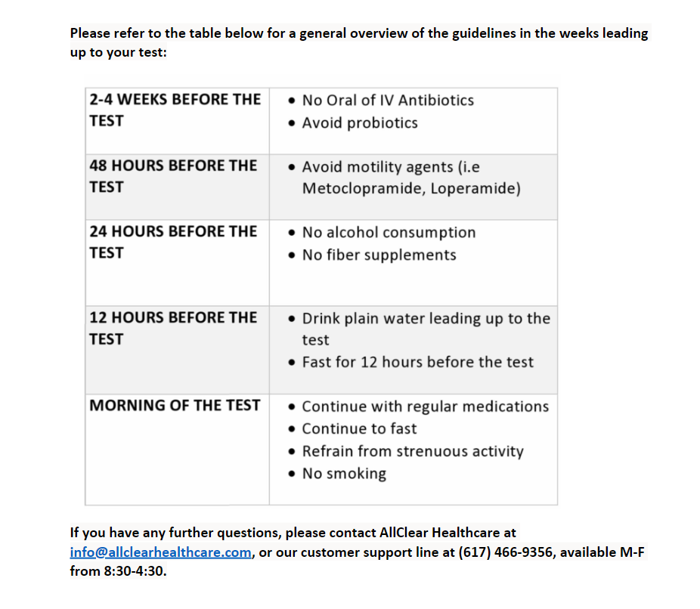The width and height of the screenshot is (700, 609).
Task: Click the "48 HOURS BEFORE THE TEST" heading cell
Action: click(x=173, y=176)
